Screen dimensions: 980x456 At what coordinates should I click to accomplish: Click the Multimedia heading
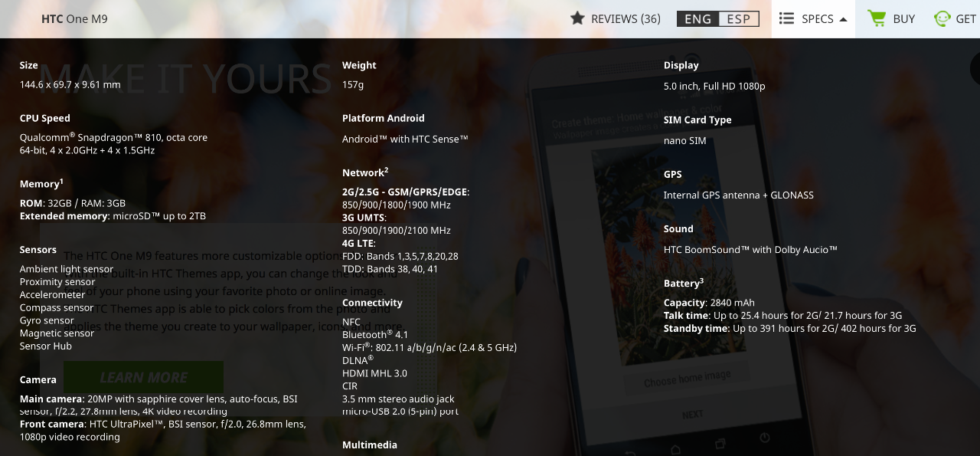click(x=370, y=445)
